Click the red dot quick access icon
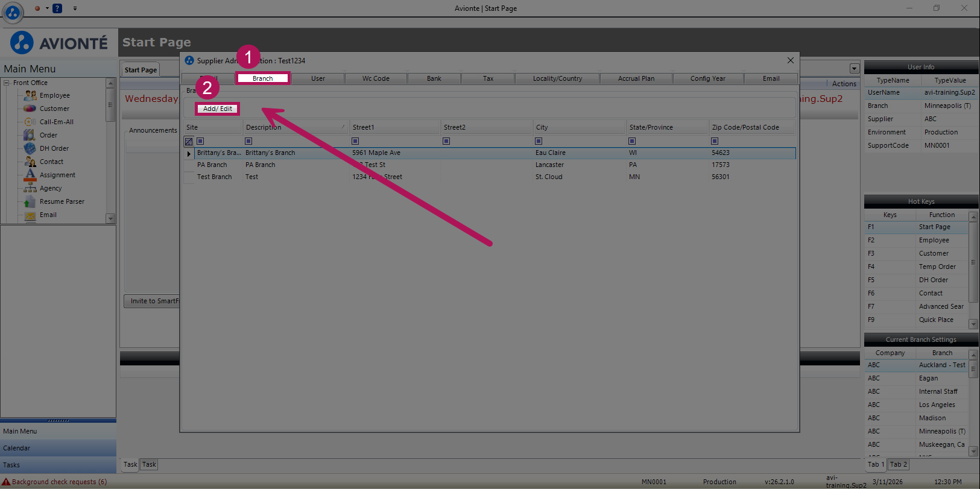This screenshot has height=489, width=980. [x=37, y=8]
